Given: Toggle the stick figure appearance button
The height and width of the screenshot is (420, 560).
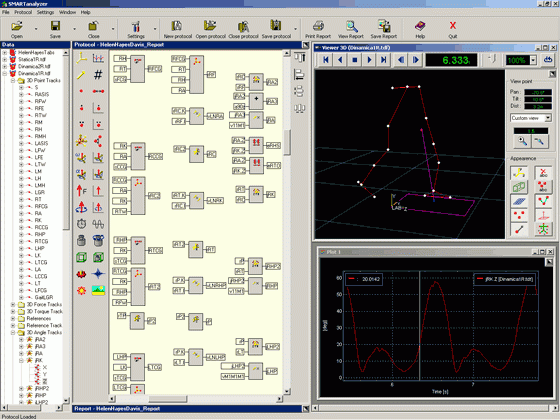Looking at the screenshot, I should tap(543, 229).
